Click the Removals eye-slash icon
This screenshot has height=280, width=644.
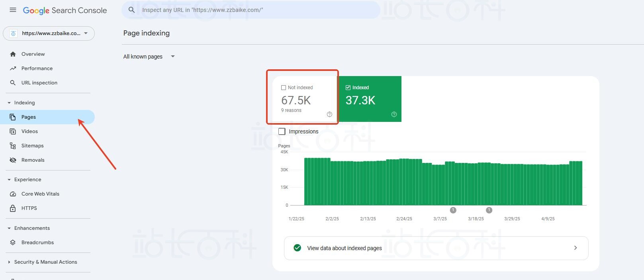(x=13, y=160)
